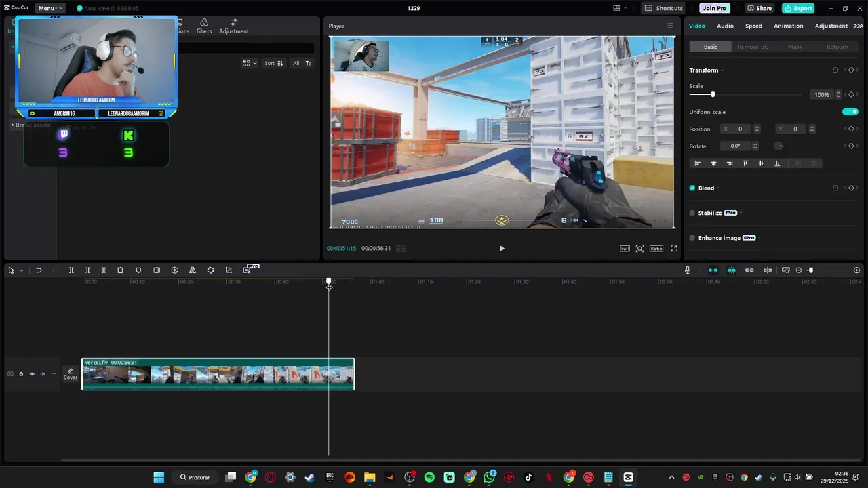This screenshot has height=488, width=868.
Task: Click the Share button
Action: pos(759,8)
